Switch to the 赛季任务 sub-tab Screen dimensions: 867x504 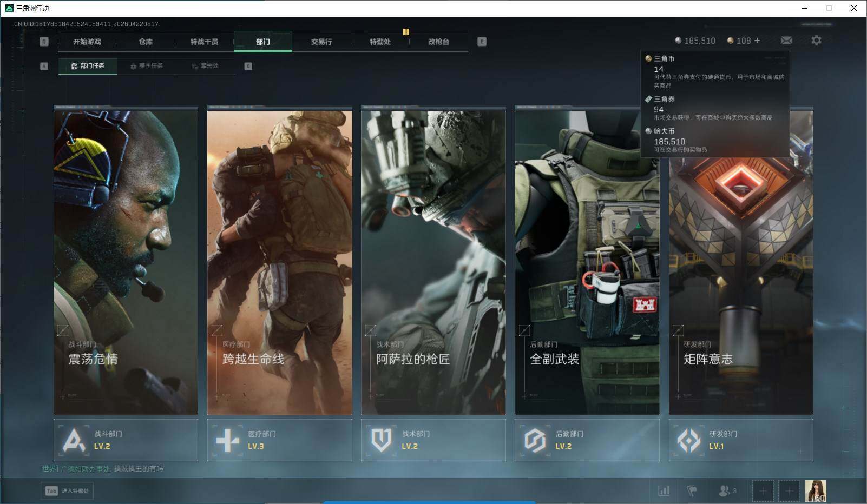pyautogui.click(x=146, y=66)
